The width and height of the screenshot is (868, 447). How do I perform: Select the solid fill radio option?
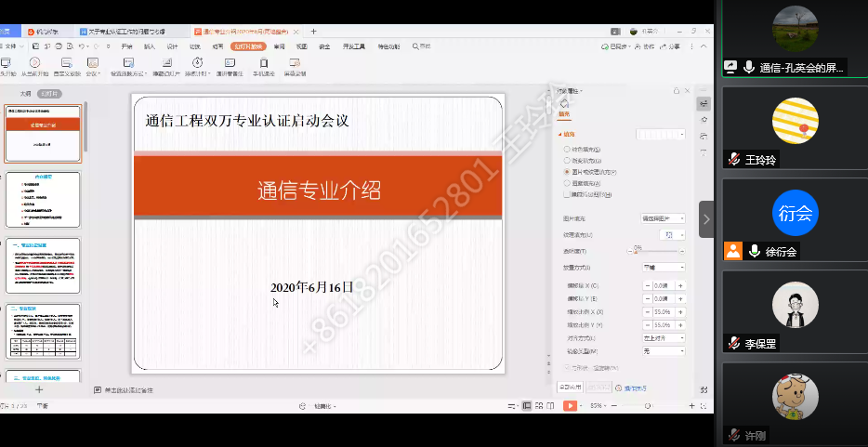coord(566,150)
